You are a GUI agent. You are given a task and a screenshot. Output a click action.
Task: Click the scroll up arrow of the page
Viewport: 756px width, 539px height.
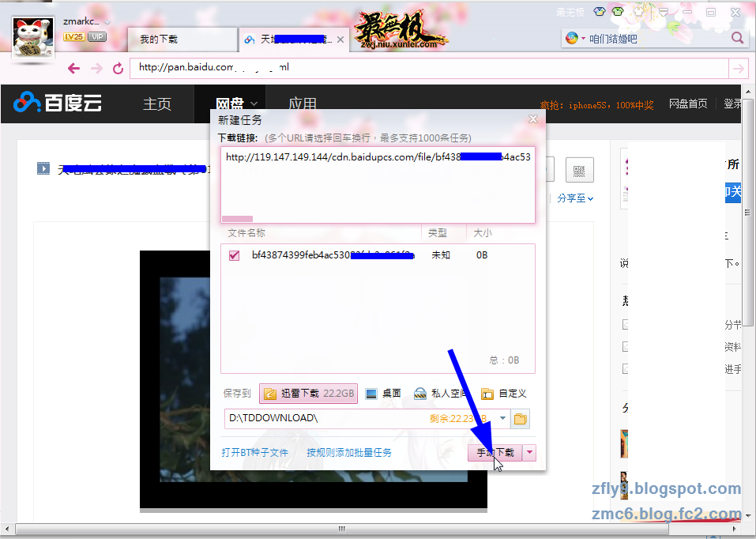(748, 91)
